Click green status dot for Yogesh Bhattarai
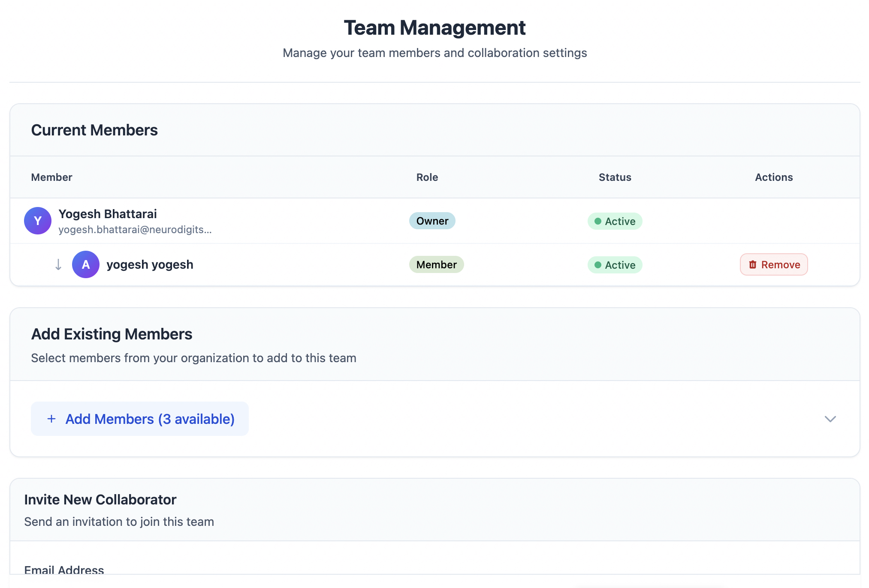 pyautogui.click(x=597, y=221)
